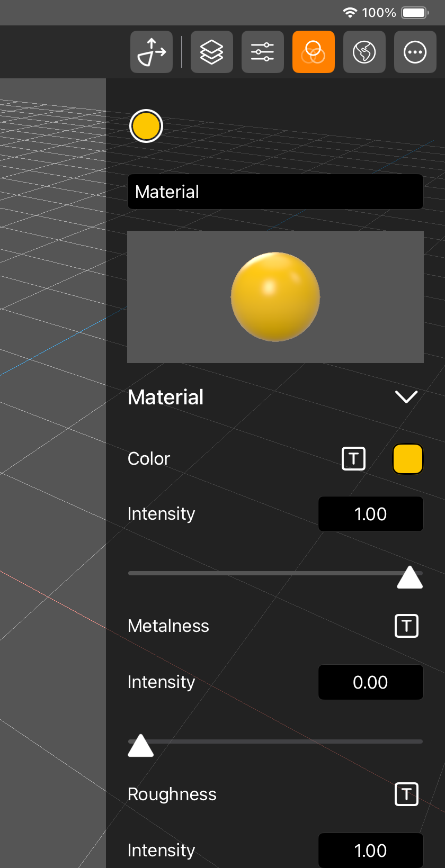Click the Wi-Fi status icon
This screenshot has width=445, height=868.
click(x=350, y=12)
